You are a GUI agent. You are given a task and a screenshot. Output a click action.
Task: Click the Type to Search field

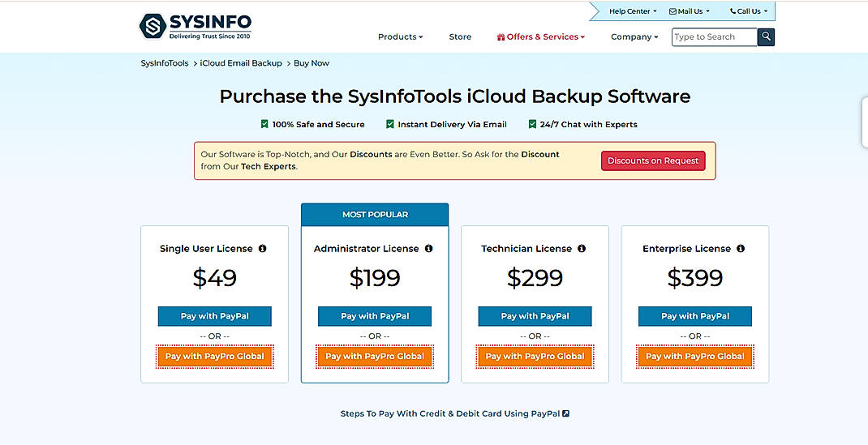coord(714,37)
